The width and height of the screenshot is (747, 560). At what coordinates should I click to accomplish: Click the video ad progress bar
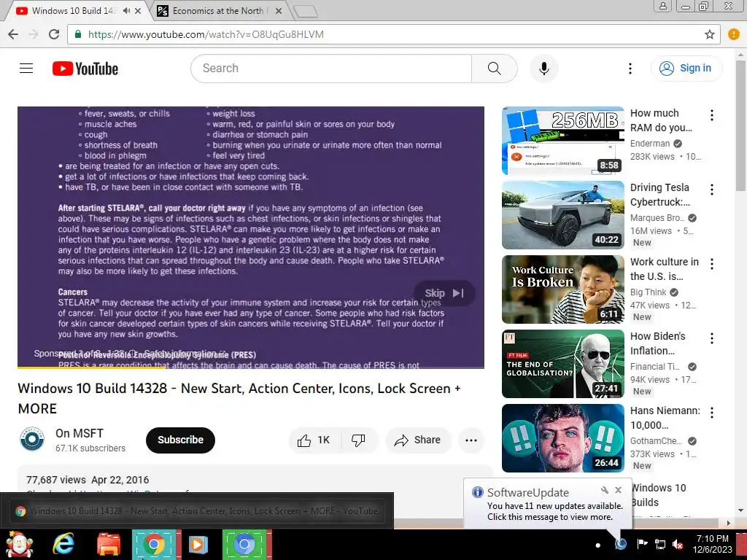[251, 367]
